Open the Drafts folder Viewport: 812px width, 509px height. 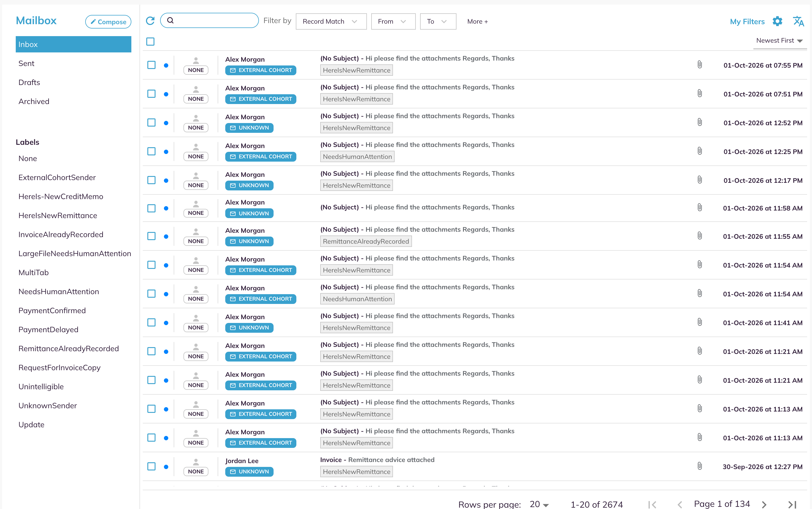(29, 83)
